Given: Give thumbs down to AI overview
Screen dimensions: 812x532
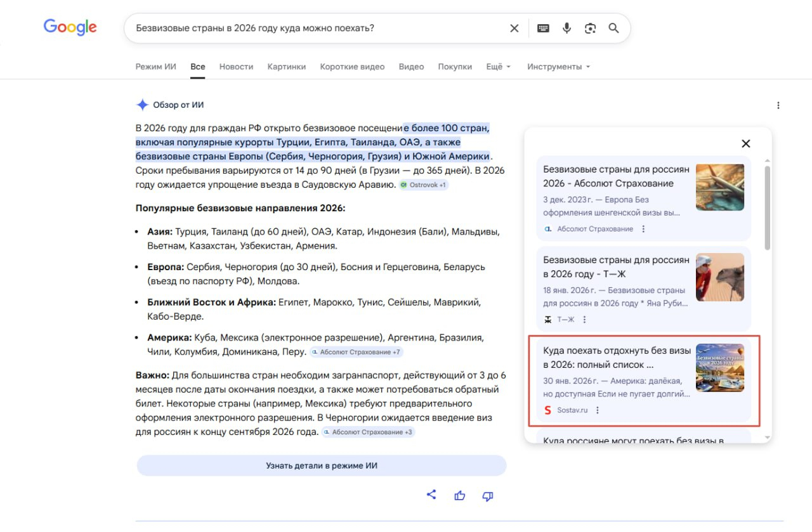Looking at the screenshot, I should pos(488,496).
